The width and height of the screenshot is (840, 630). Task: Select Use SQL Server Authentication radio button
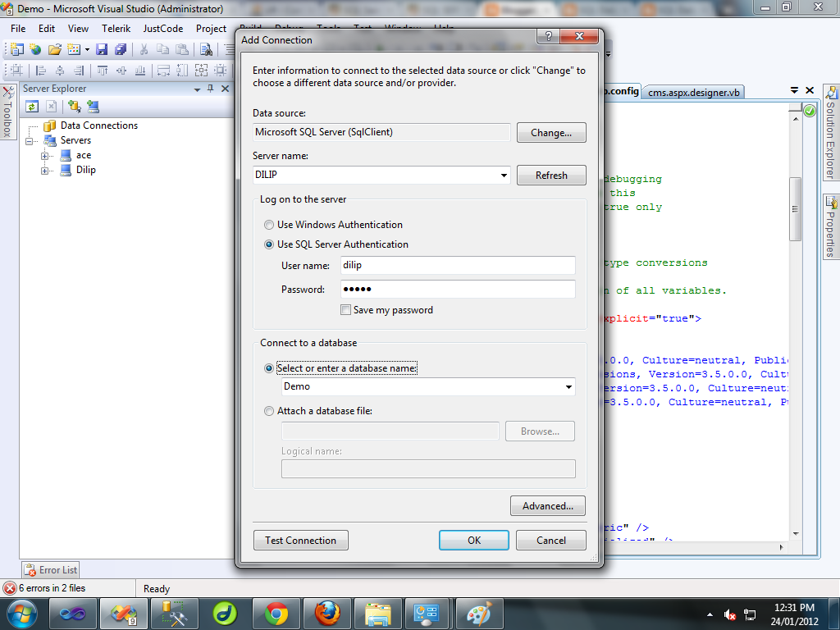tap(269, 244)
